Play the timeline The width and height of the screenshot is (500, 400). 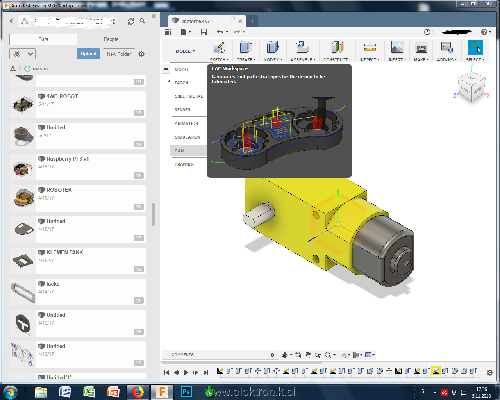186,372
